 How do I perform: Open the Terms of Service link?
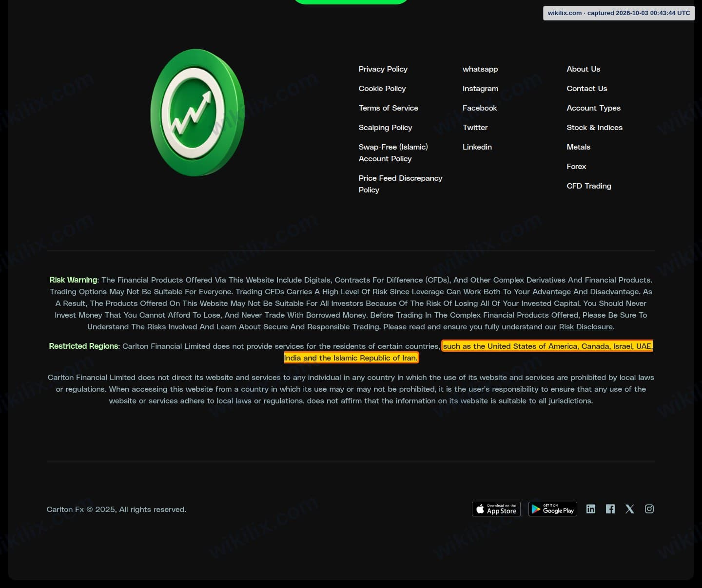389,108
